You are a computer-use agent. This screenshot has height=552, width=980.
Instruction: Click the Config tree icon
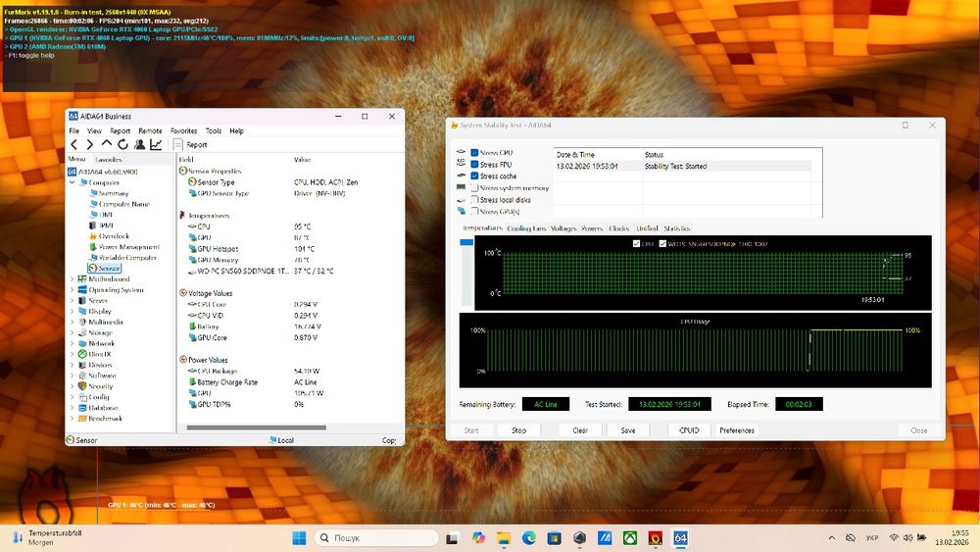[82, 397]
